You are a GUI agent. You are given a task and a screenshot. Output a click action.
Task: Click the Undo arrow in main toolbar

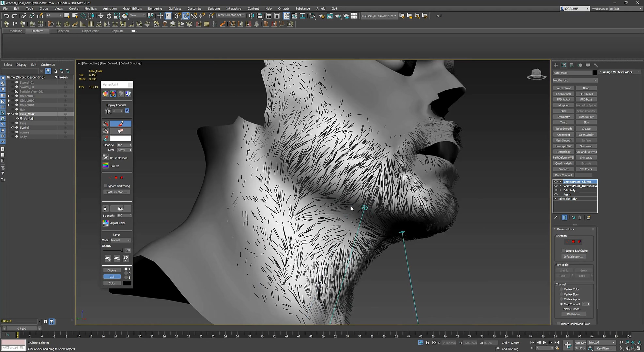click(6, 16)
